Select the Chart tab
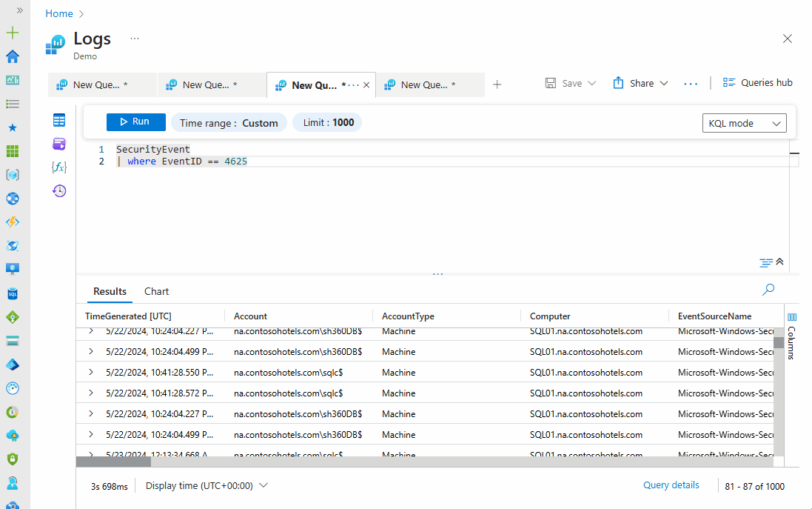This screenshot has height=509, width=812. point(156,291)
